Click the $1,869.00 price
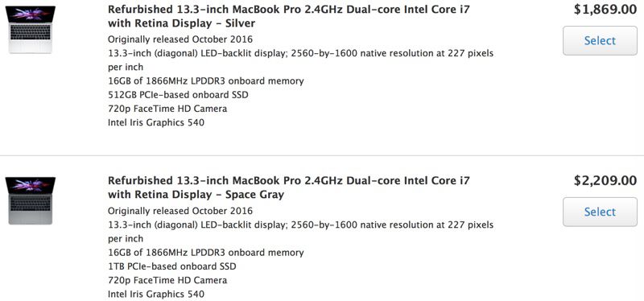644x301 pixels. pyautogui.click(x=605, y=10)
